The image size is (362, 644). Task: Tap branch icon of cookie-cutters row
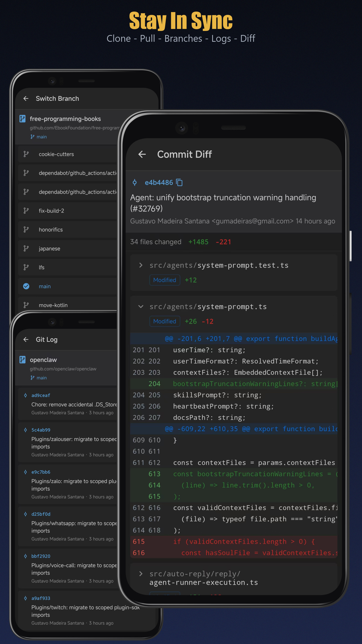pos(26,154)
